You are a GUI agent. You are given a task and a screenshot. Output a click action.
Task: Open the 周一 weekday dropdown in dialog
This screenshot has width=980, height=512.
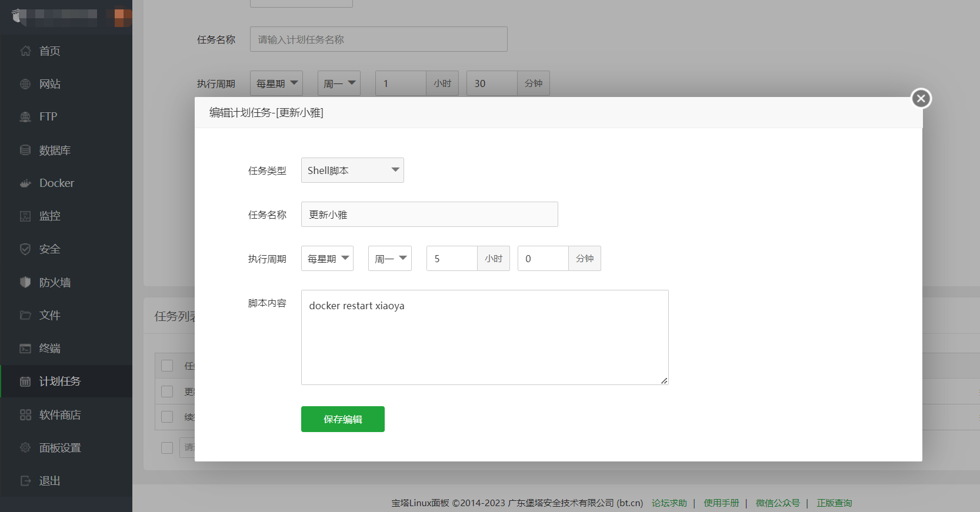[x=389, y=259]
